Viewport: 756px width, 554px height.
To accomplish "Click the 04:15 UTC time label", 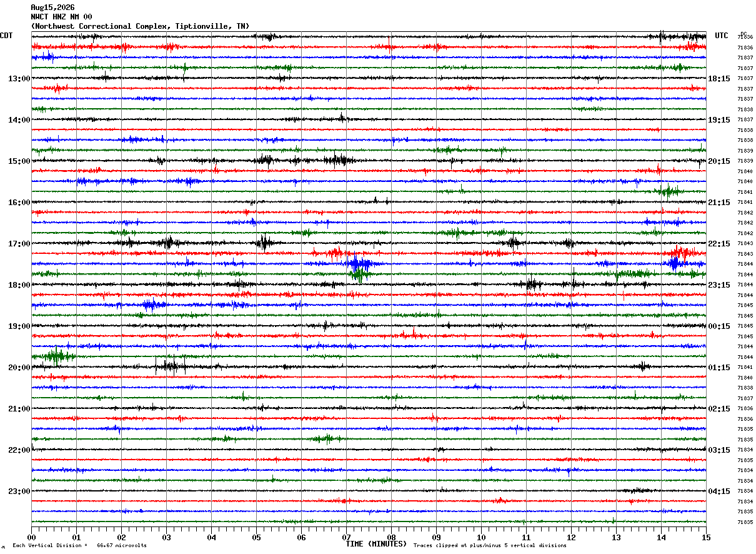I will point(719,491).
